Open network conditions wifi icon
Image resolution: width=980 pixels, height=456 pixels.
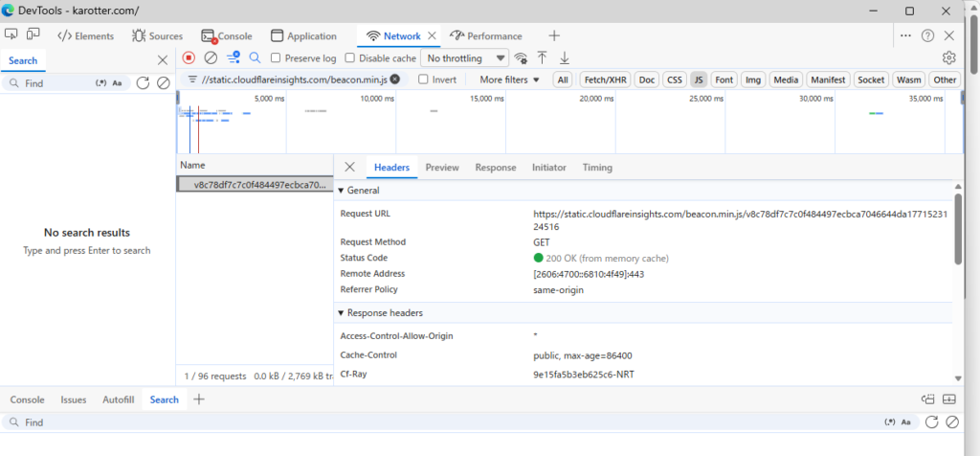coord(520,58)
